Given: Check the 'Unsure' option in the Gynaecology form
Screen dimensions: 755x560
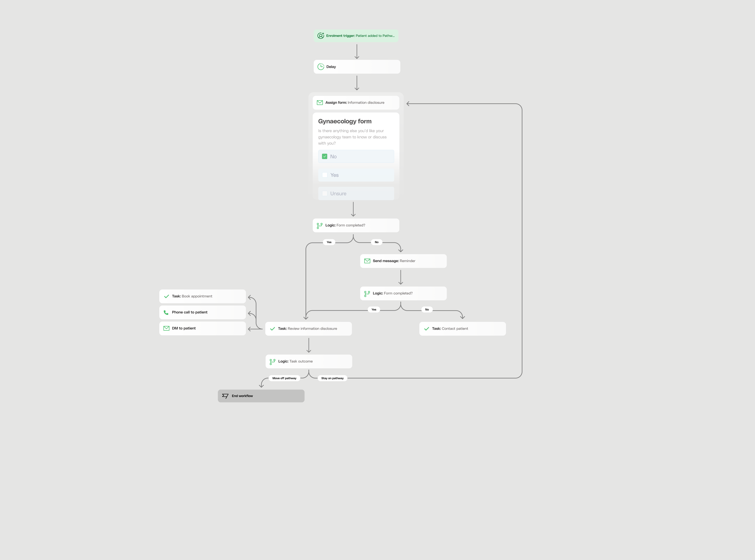Looking at the screenshot, I should click(325, 193).
